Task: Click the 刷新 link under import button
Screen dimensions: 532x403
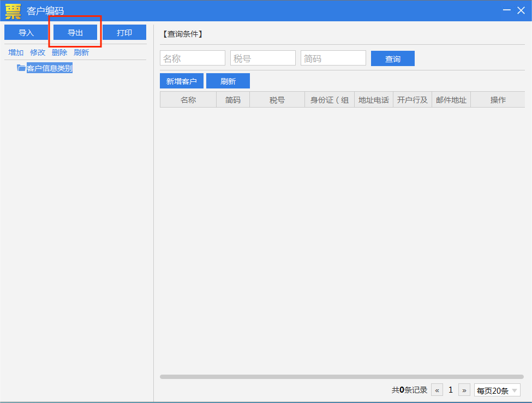Action: tap(81, 52)
